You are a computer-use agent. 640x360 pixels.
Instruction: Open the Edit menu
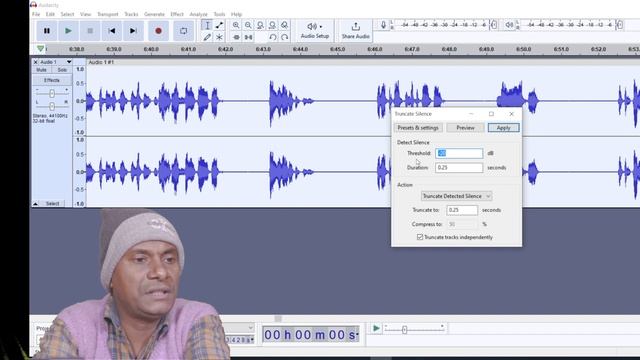click(x=50, y=14)
